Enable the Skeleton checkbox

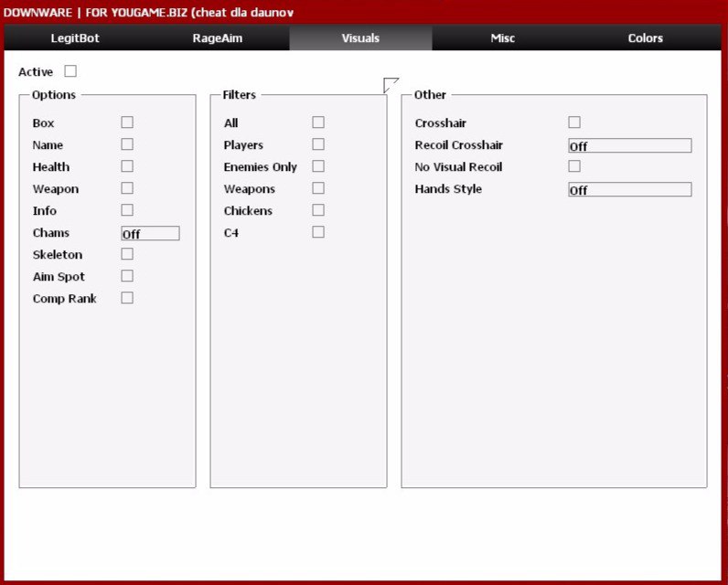[127, 254]
